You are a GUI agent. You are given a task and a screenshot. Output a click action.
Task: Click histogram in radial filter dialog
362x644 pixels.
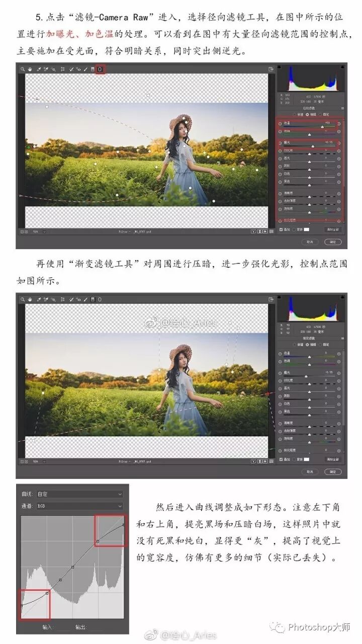pyautogui.click(x=312, y=78)
